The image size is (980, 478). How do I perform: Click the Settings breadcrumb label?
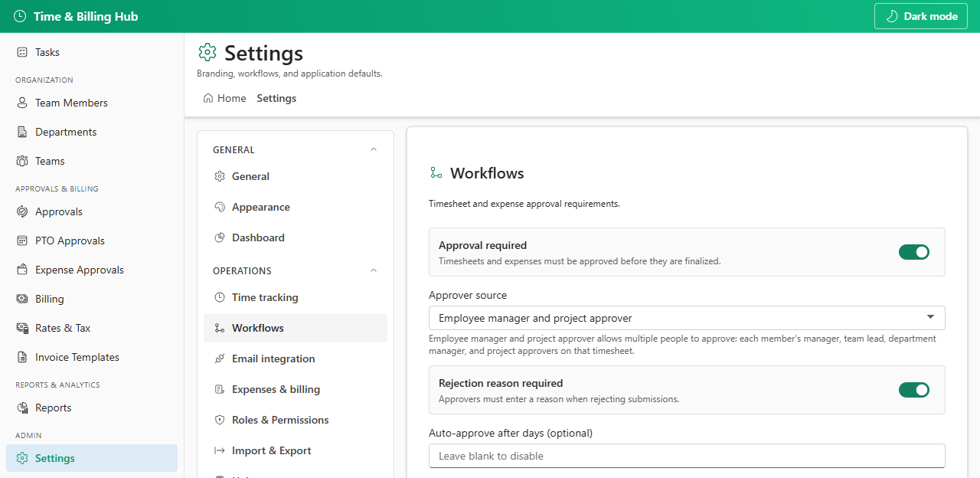(x=276, y=98)
